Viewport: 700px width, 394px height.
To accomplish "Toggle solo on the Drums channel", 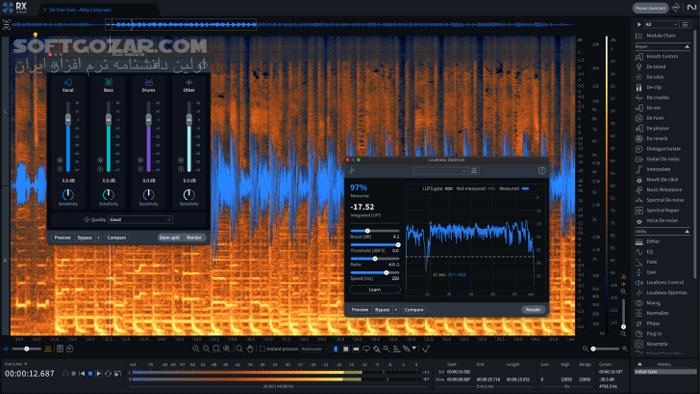I will pos(141,169).
